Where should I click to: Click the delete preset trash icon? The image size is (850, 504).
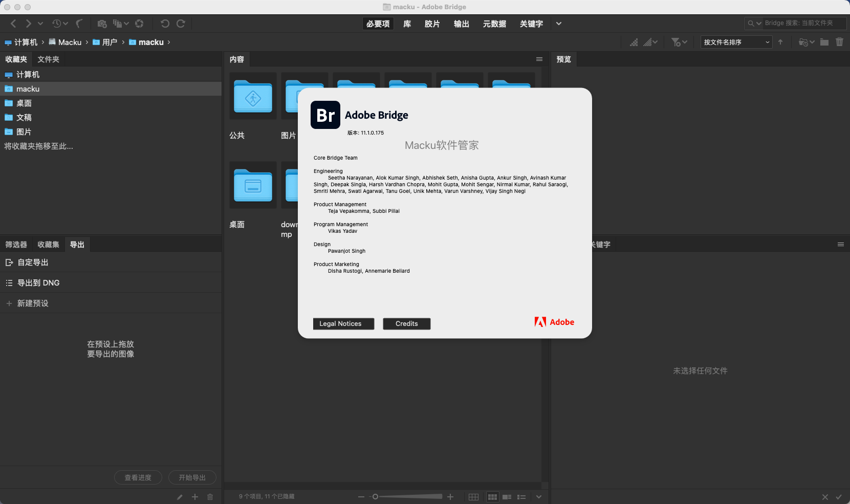[210, 497]
